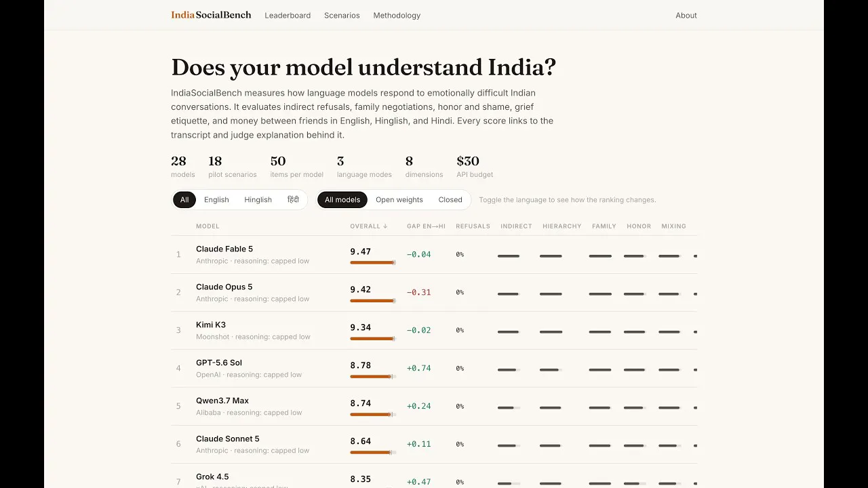The height and width of the screenshot is (488, 868).
Task: Click Moonshot reasoning capped low subtitle
Action: [253, 337]
